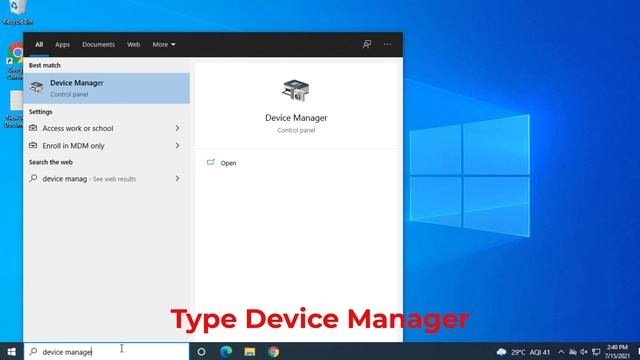
Task: Open Device Manager best match result
Action: click(107, 88)
